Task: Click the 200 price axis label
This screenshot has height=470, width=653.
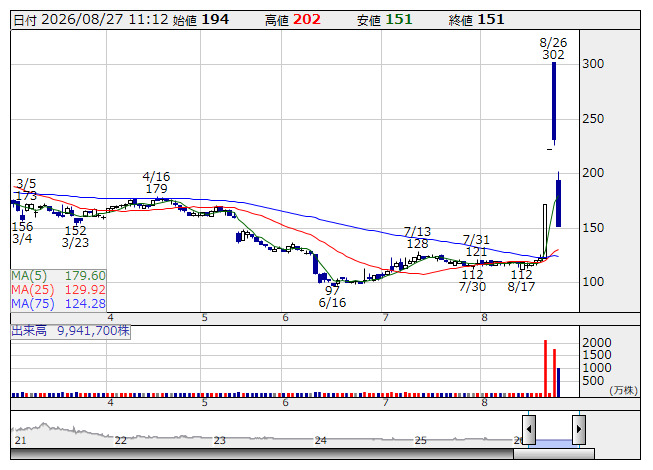Action: point(593,173)
